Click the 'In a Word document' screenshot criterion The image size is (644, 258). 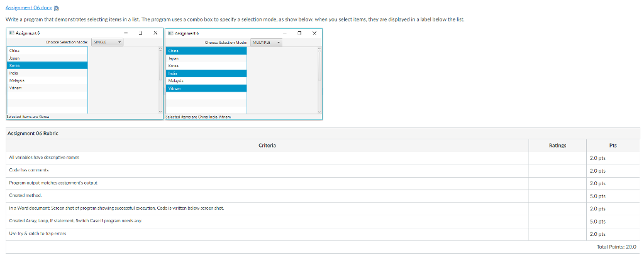(x=116, y=208)
